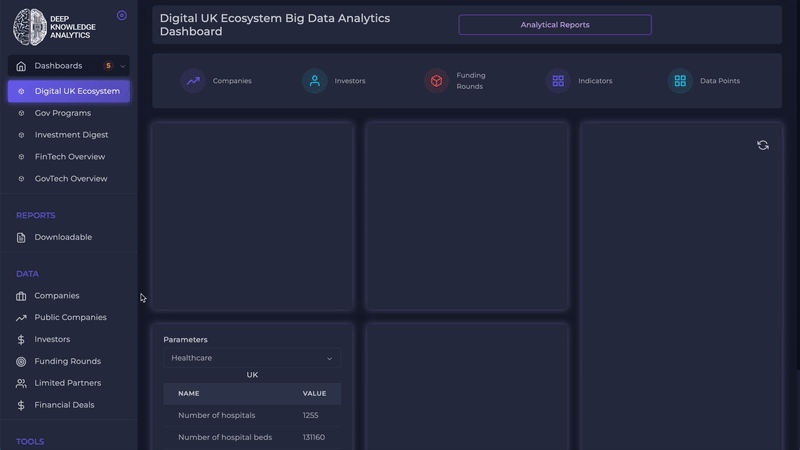Viewport: 800px width, 450px height.
Task: Open Investment Digest dashboard
Action: (71, 135)
